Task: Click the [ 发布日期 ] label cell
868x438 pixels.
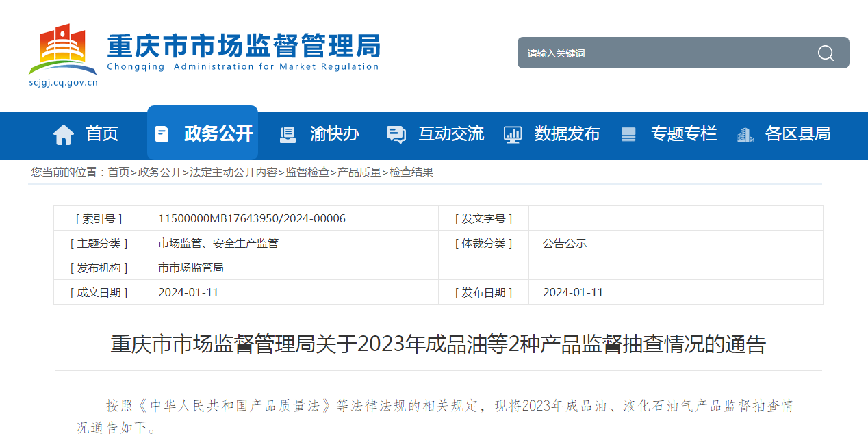Action: point(484,292)
